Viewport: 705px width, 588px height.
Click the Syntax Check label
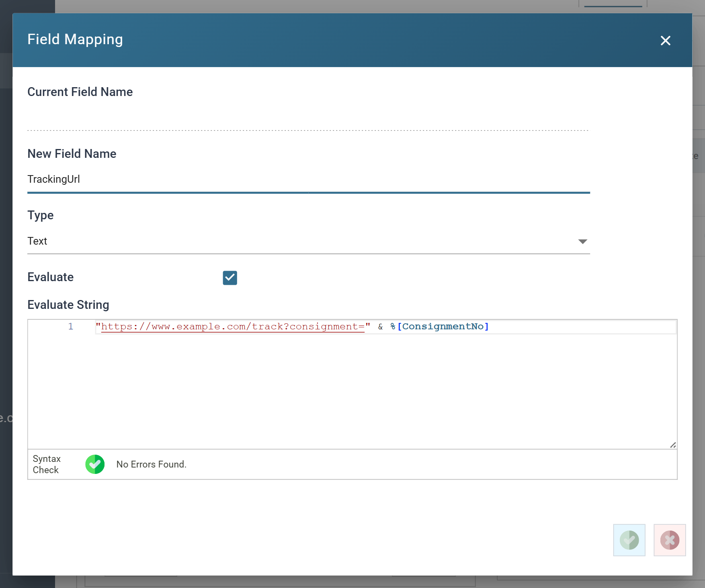click(47, 464)
